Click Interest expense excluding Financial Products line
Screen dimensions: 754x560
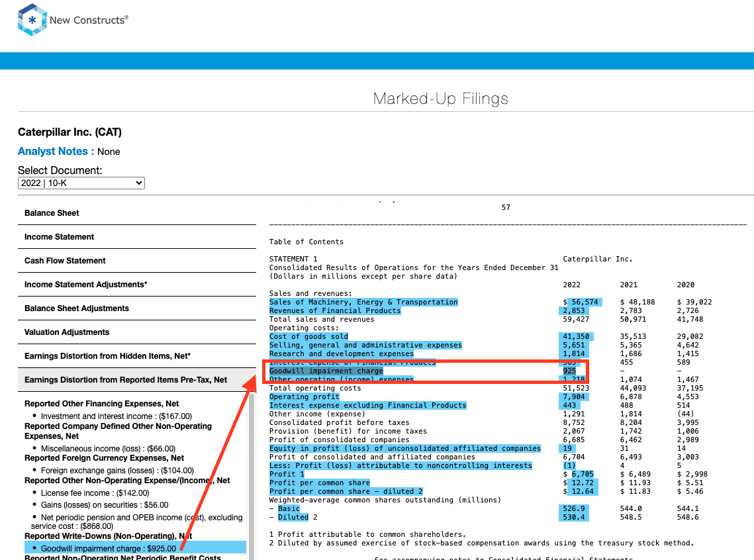[368, 406]
